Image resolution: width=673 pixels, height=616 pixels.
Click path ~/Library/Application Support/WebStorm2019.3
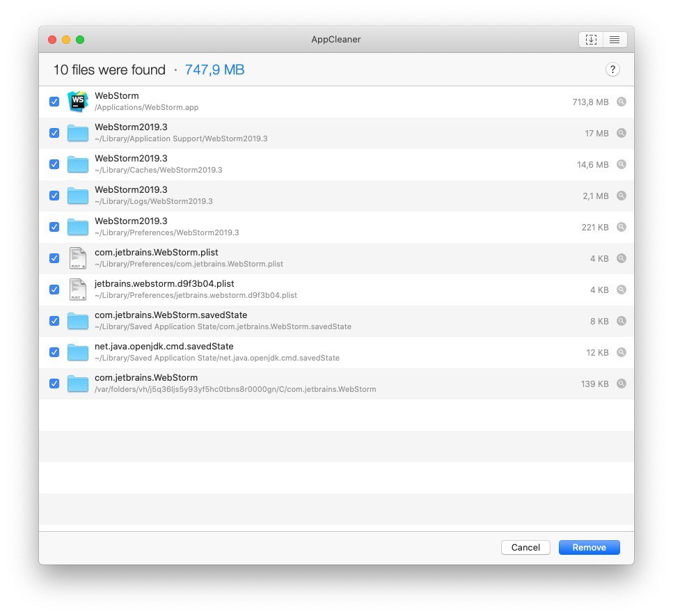[x=181, y=139]
